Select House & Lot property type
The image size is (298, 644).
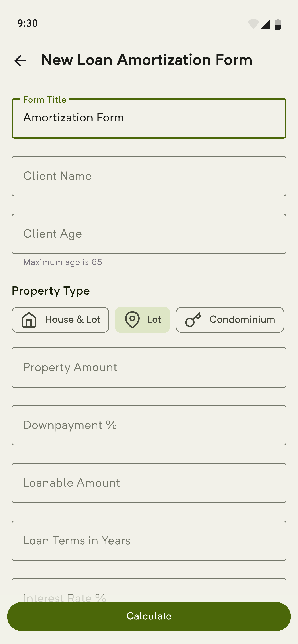pos(60,320)
